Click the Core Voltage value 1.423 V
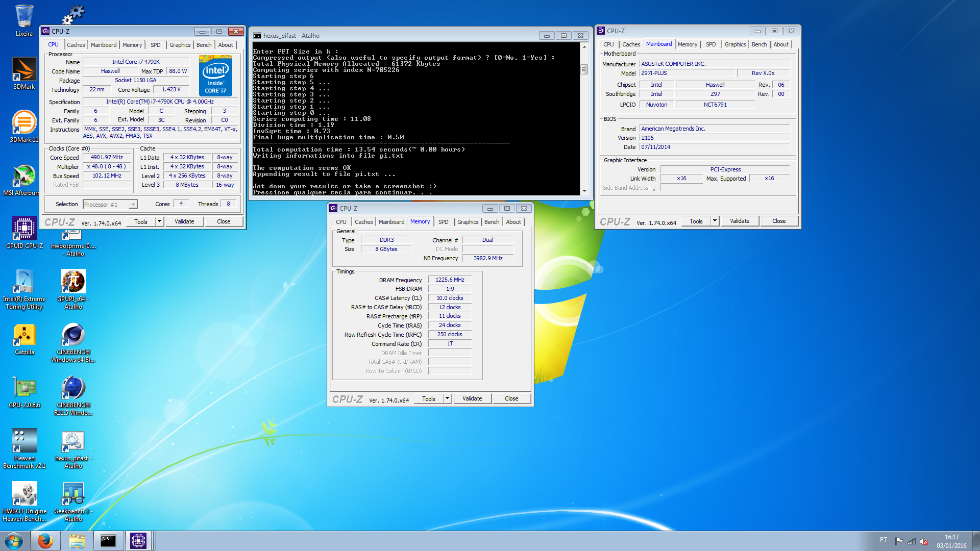980x551 pixels. (171, 89)
